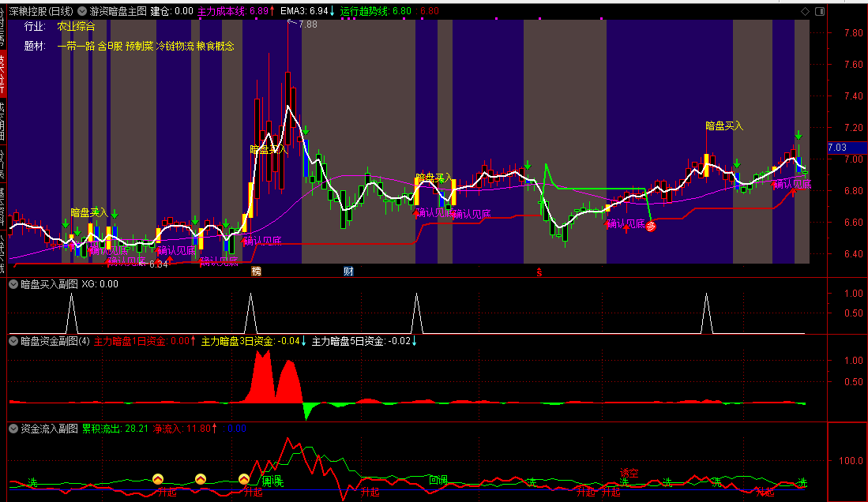The height and width of the screenshot is (502, 868).
Task: Click the red 多 badge on the chart
Action: point(651,226)
